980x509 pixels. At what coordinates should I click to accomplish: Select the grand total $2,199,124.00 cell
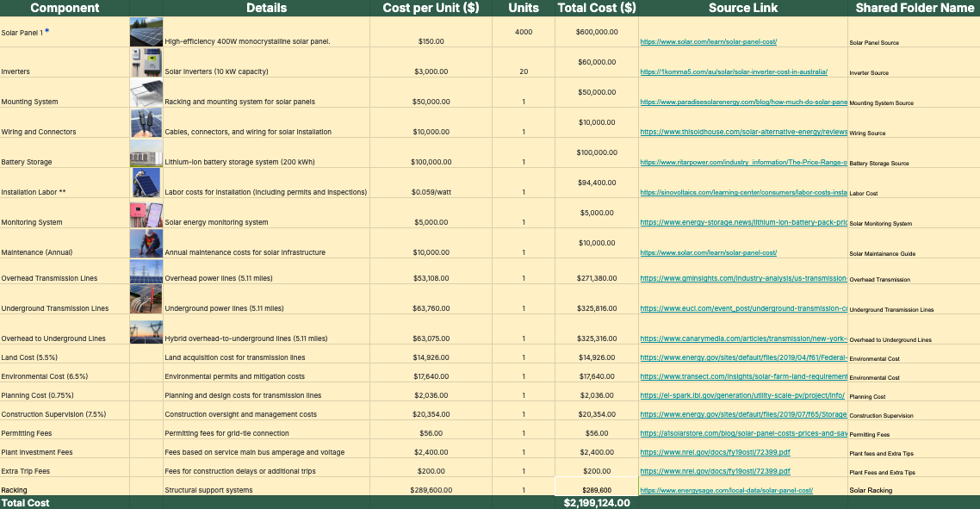(x=597, y=503)
